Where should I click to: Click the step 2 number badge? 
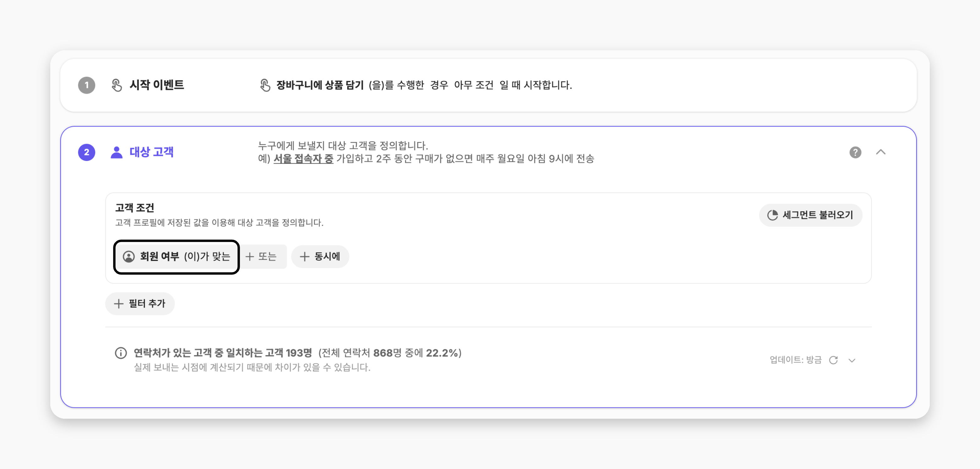pyautogui.click(x=87, y=152)
